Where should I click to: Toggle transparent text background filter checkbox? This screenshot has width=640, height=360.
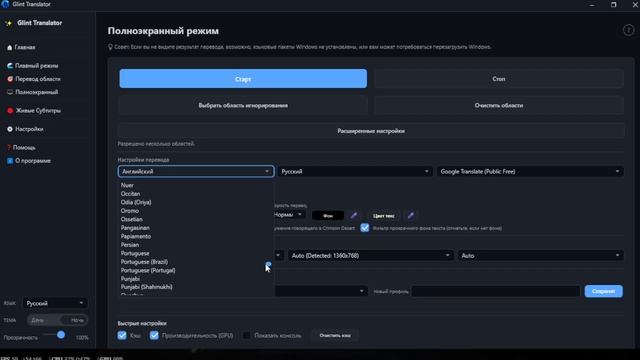coord(364,228)
